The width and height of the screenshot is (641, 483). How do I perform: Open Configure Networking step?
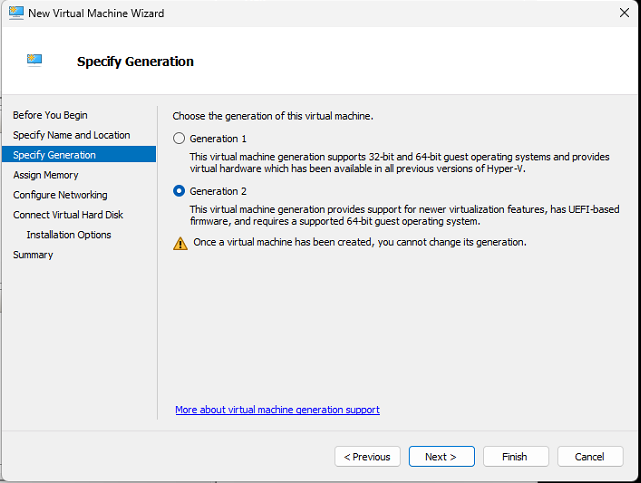60,195
